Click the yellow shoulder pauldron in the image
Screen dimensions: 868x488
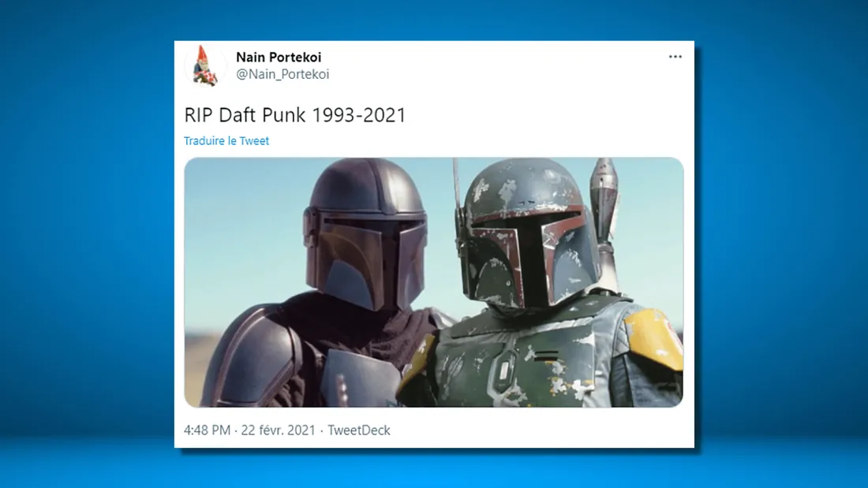tap(654, 337)
